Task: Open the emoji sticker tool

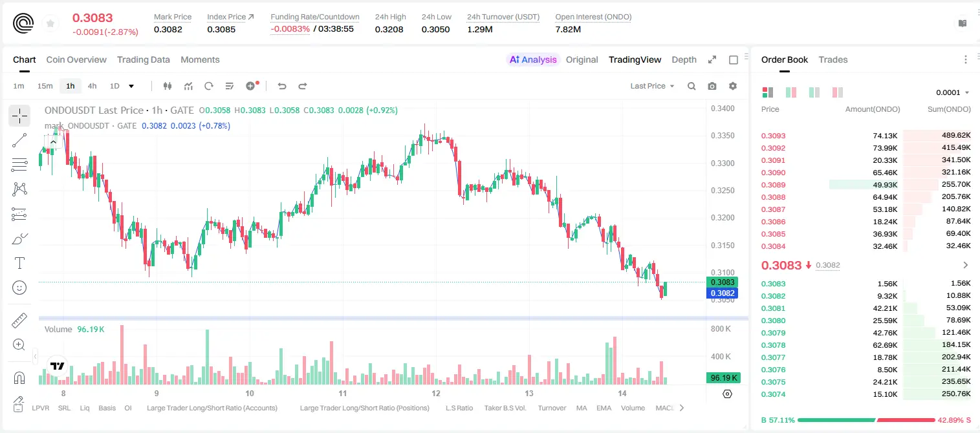Action: 19,288
